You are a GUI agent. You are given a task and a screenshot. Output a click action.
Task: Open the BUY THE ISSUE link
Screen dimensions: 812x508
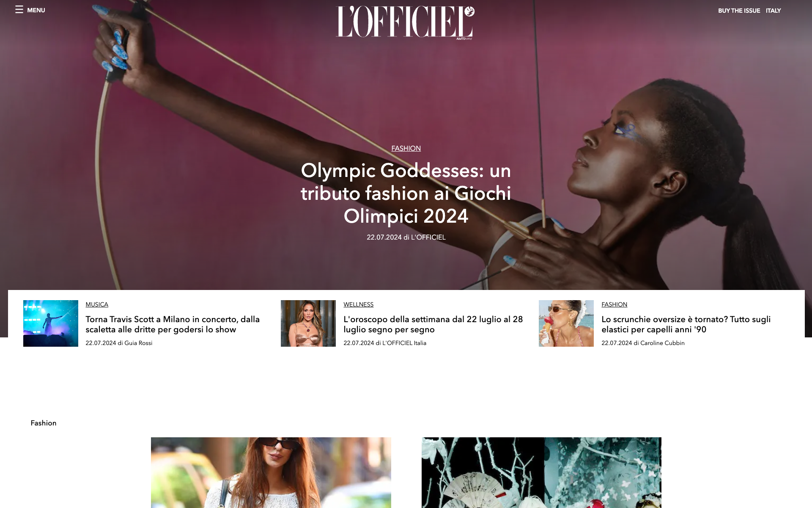click(739, 11)
